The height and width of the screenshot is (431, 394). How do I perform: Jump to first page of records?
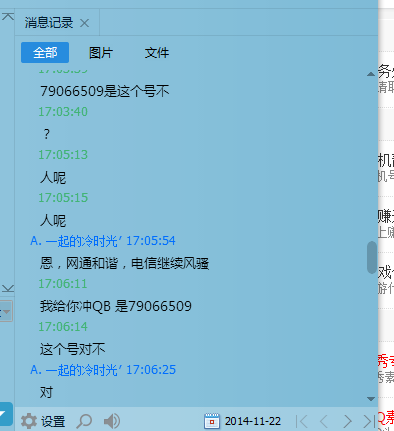[x=302, y=421]
